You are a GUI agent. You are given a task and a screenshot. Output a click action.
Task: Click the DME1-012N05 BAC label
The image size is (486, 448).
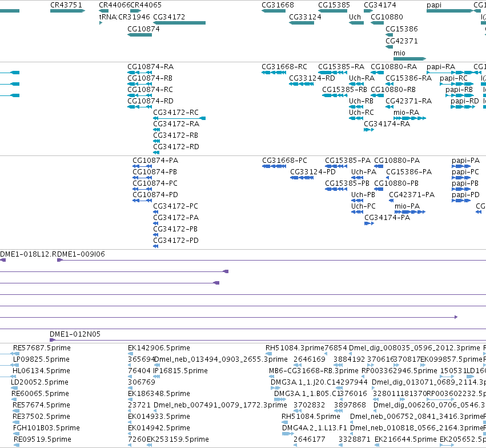[75, 334]
